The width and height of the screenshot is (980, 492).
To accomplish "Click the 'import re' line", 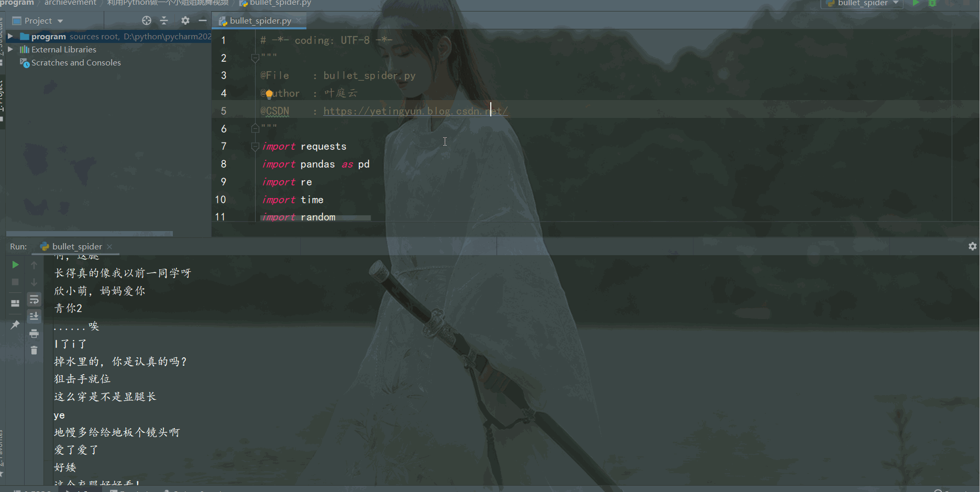I will [x=287, y=182].
